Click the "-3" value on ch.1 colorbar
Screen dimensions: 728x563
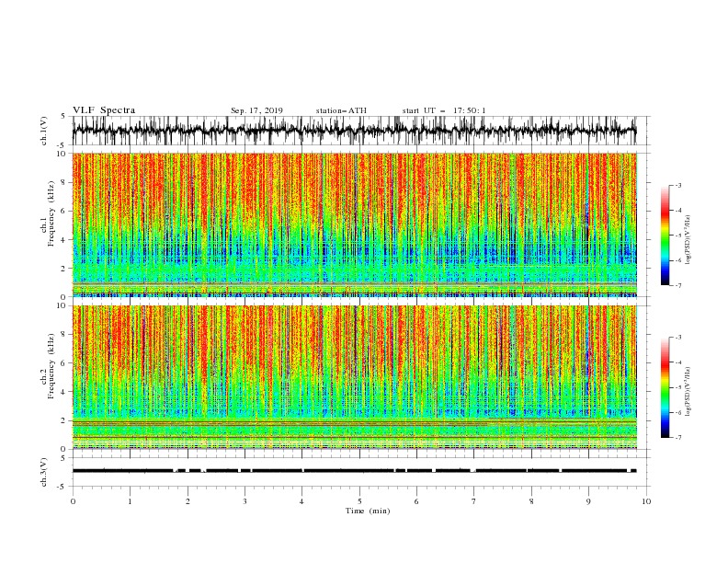click(678, 185)
